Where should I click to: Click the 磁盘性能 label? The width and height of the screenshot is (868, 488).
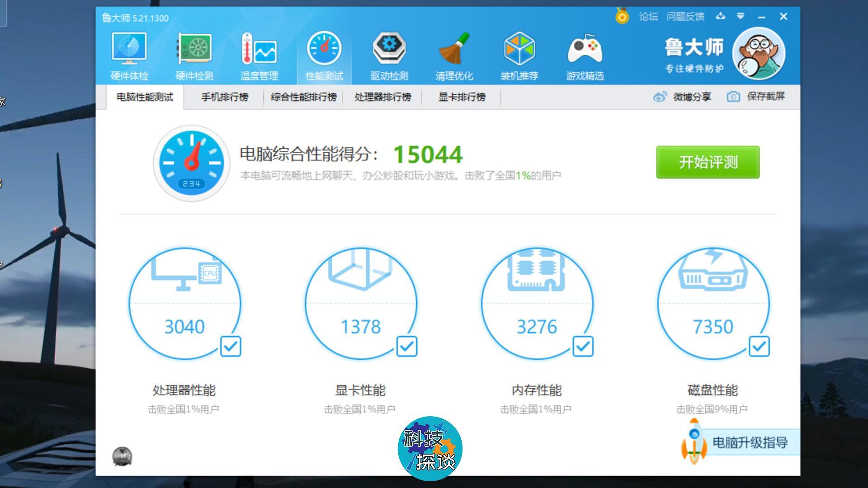[713, 390]
